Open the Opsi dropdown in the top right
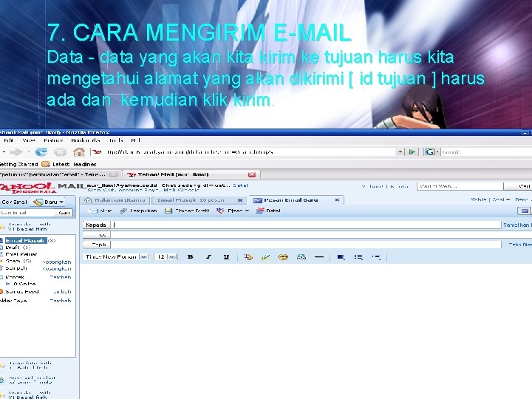 (x=501, y=199)
